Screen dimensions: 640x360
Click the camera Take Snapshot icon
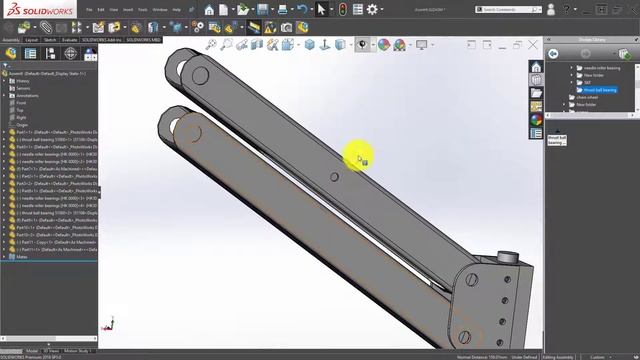tap(286, 27)
